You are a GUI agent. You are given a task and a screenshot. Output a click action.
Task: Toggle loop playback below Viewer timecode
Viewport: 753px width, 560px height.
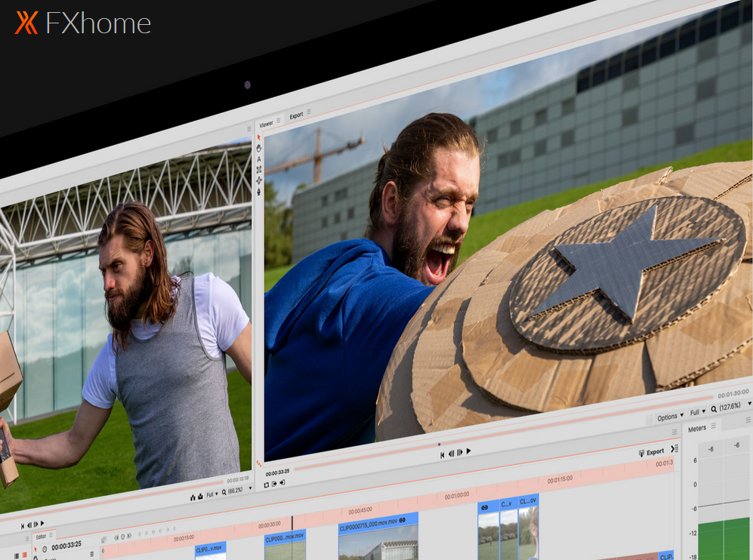click(266, 484)
